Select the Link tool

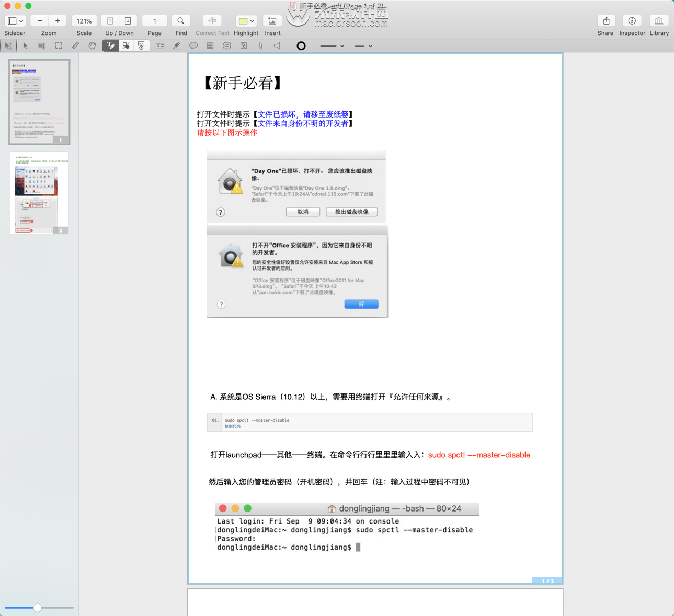point(244,46)
